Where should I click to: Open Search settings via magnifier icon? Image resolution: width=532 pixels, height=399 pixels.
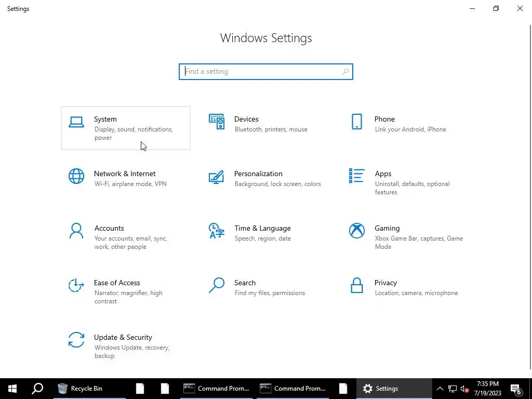(x=217, y=285)
